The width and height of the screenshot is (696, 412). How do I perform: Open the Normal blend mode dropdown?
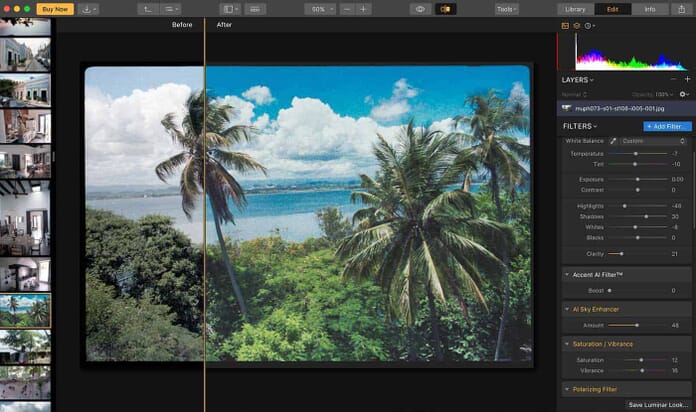tap(574, 95)
